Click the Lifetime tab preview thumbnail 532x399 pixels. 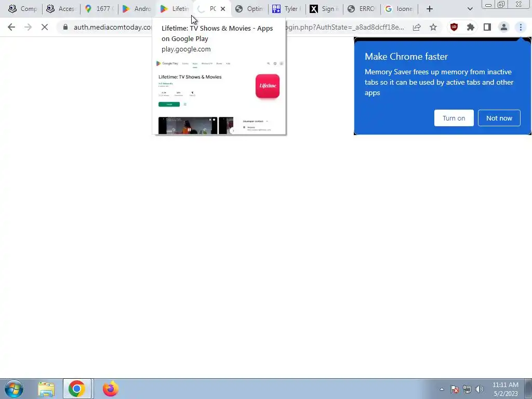tap(219, 96)
